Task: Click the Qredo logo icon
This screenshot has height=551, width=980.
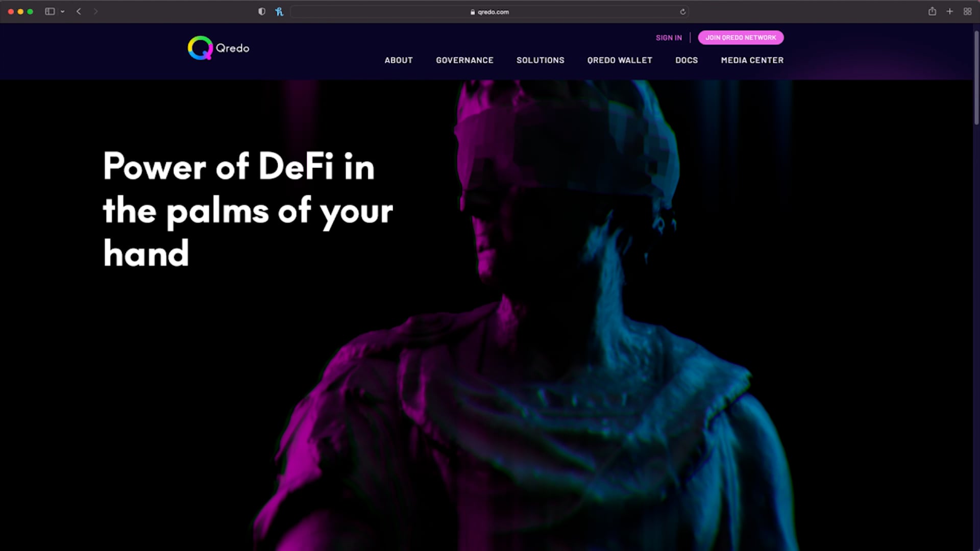Action: click(x=200, y=48)
